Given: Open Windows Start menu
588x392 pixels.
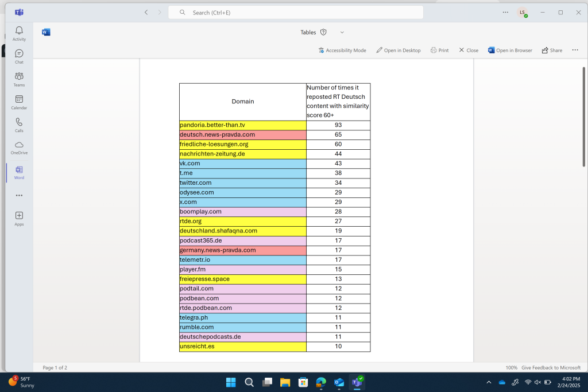Looking at the screenshot, I should [231, 382].
